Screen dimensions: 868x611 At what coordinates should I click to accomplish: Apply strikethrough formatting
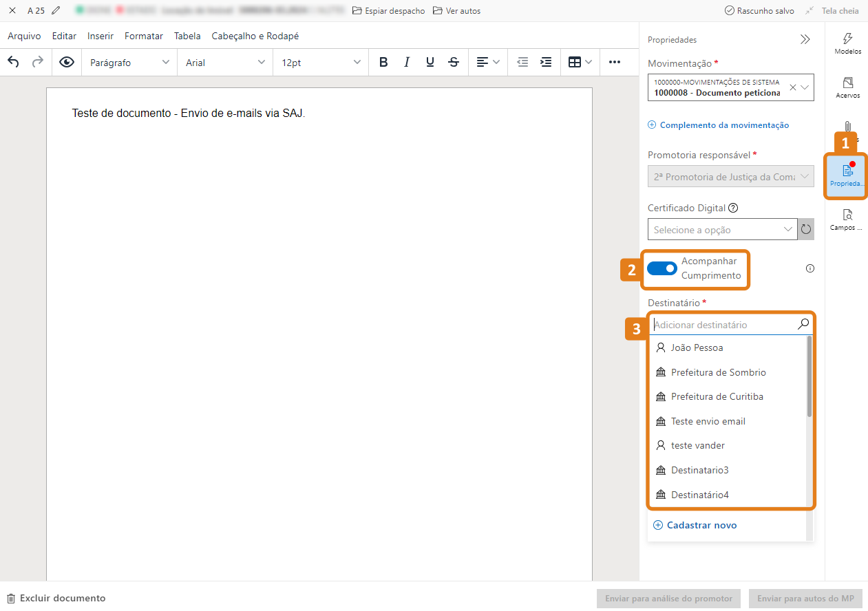(x=454, y=62)
